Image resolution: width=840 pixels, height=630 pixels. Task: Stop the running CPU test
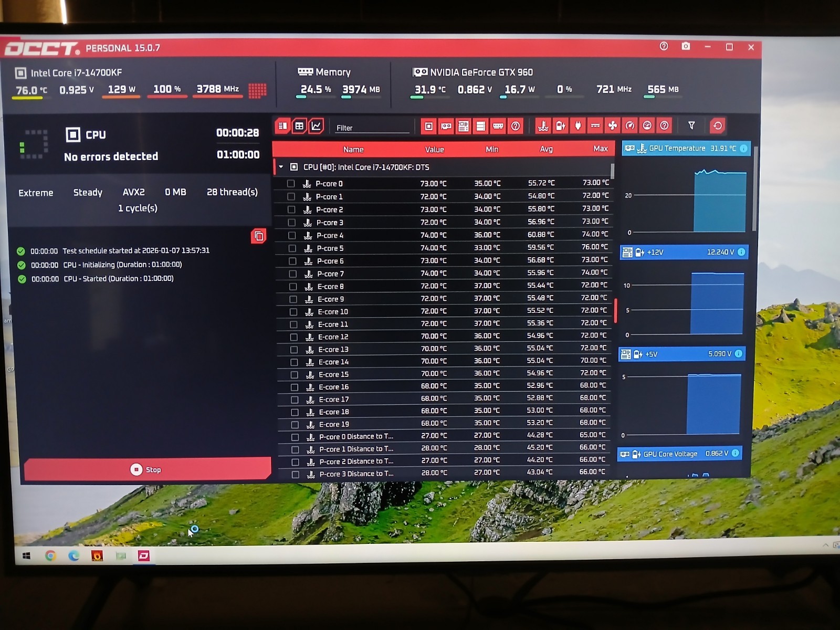pyautogui.click(x=147, y=469)
